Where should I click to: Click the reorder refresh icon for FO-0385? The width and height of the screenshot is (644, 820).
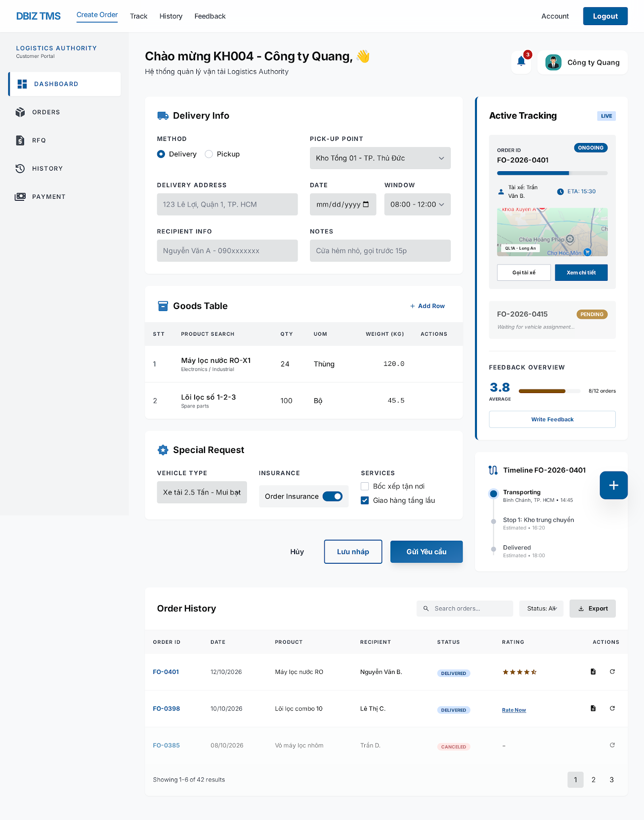612,745
